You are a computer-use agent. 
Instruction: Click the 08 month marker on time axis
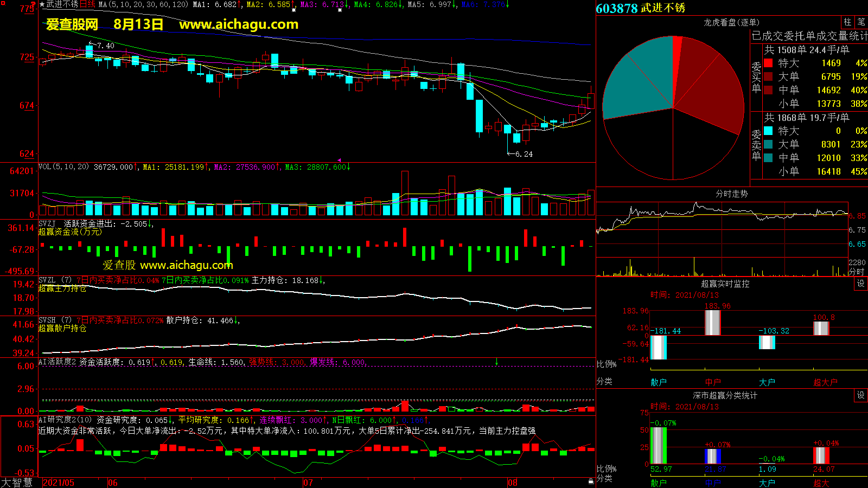513,483
